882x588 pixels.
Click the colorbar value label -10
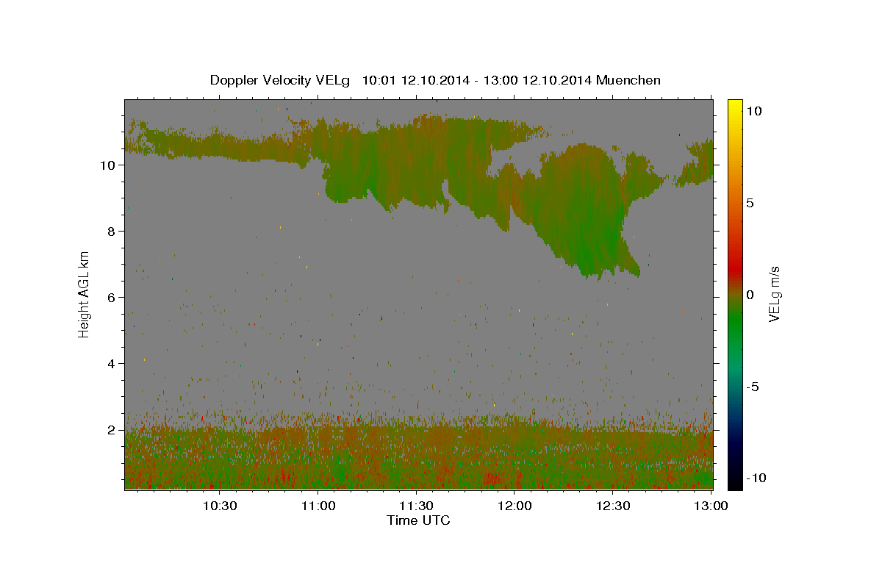click(756, 478)
